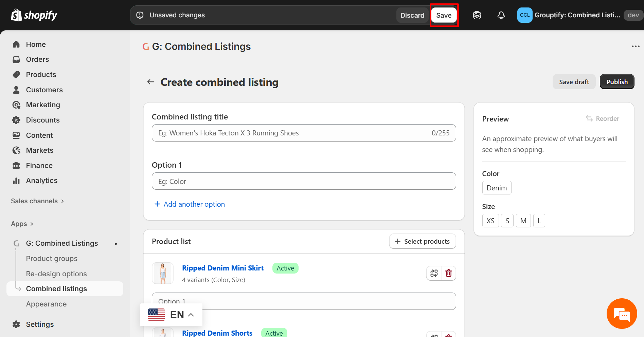644x337 pixels.
Task: Click the Discounts badge icon
Action: 16,120
